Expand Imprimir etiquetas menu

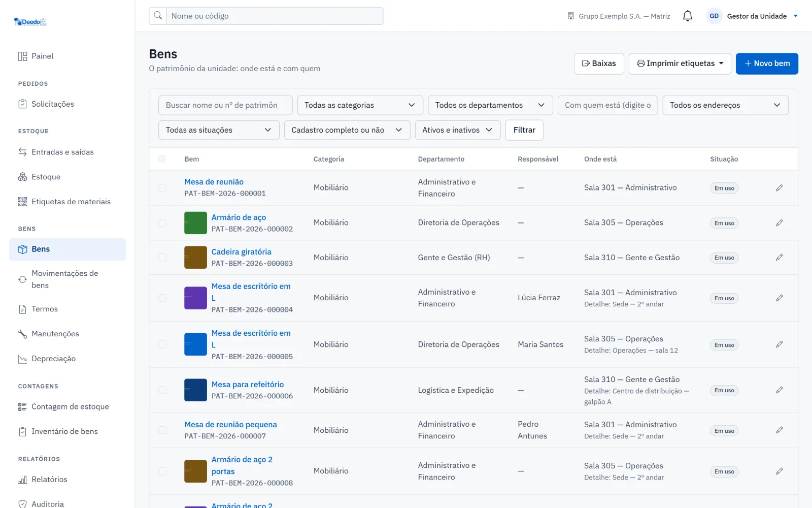tap(680, 63)
